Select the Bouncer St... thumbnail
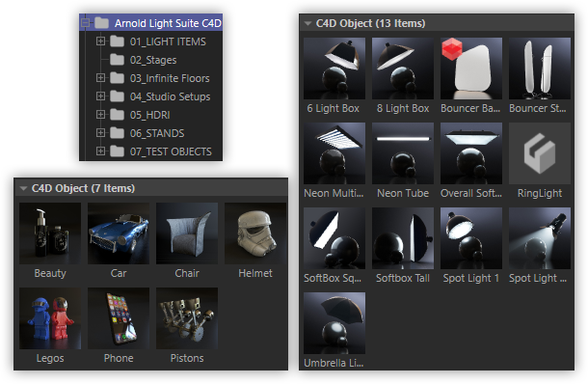Screen dimensions: 588x384 (x=540, y=69)
